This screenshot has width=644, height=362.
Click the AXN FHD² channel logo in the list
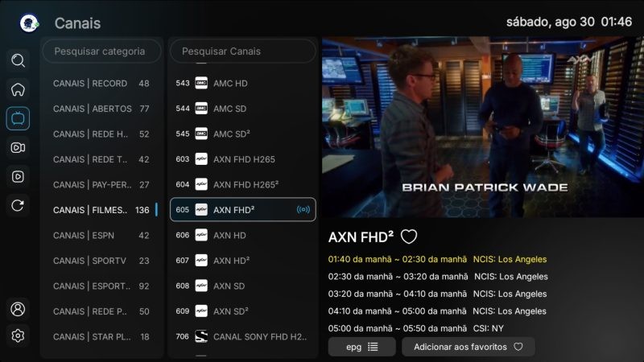tap(201, 210)
